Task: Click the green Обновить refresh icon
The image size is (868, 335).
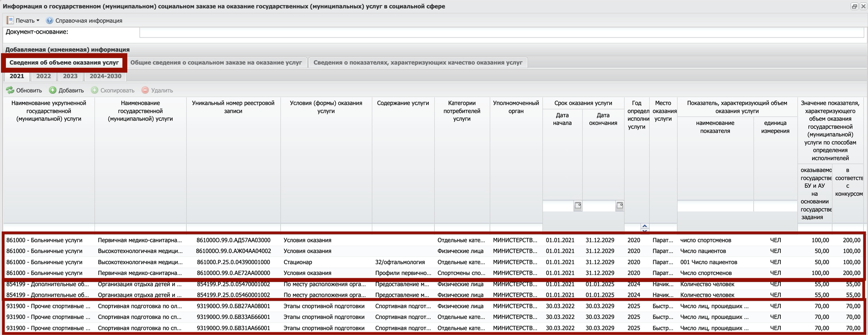Action: pyautogui.click(x=10, y=90)
